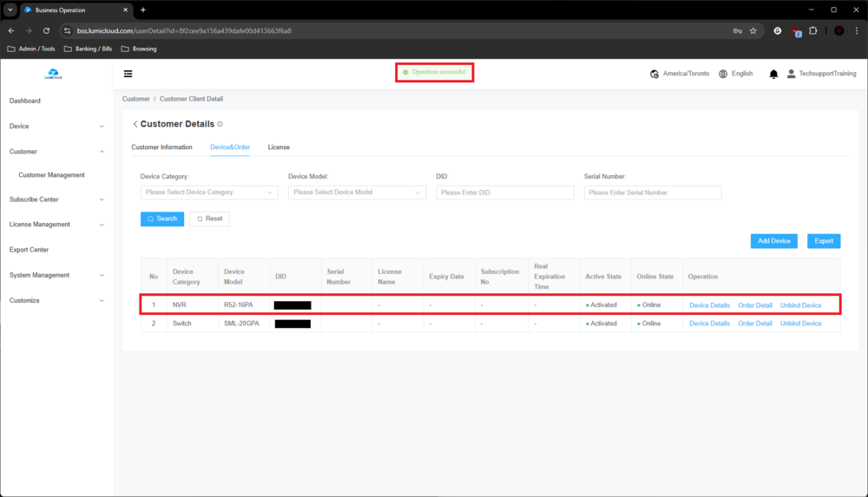The height and width of the screenshot is (497, 868).
Task: Reload the page using the refresh icon
Action: [46, 30]
